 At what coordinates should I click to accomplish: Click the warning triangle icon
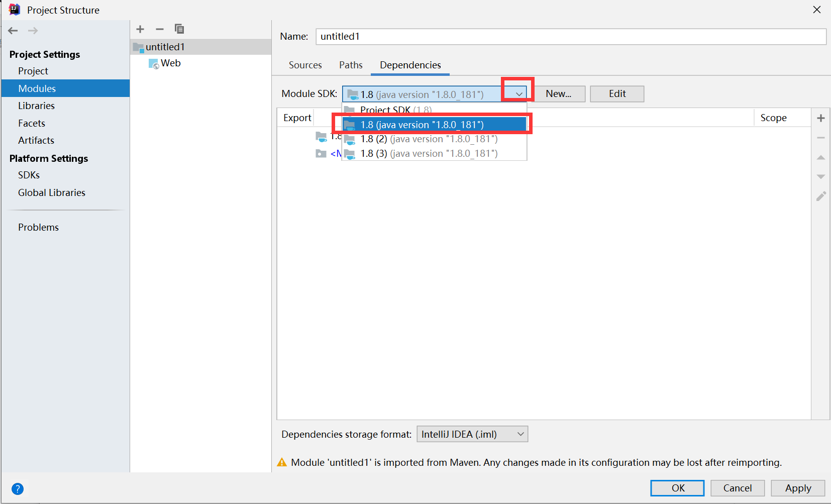pyautogui.click(x=282, y=462)
